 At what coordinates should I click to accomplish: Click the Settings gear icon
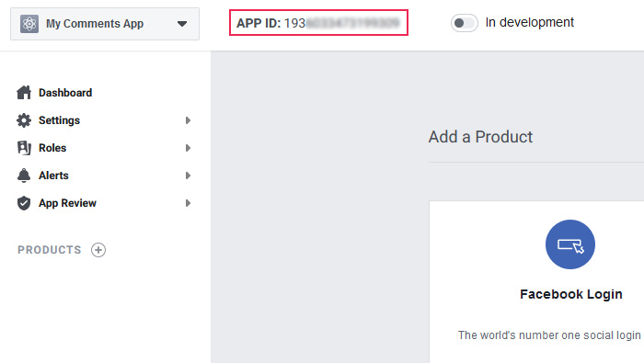tap(24, 120)
